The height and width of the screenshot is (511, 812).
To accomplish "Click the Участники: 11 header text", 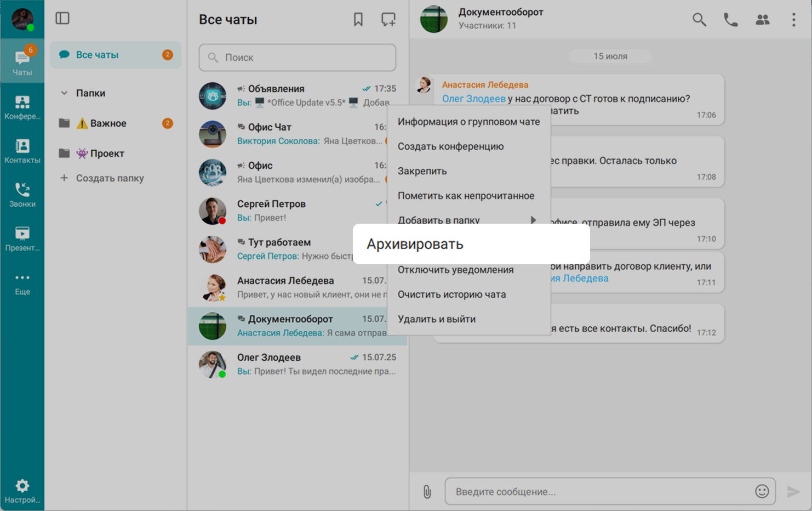I will 487,26.
